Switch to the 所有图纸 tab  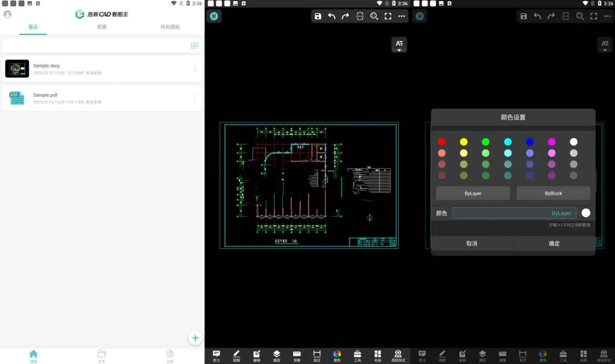(x=170, y=27)
